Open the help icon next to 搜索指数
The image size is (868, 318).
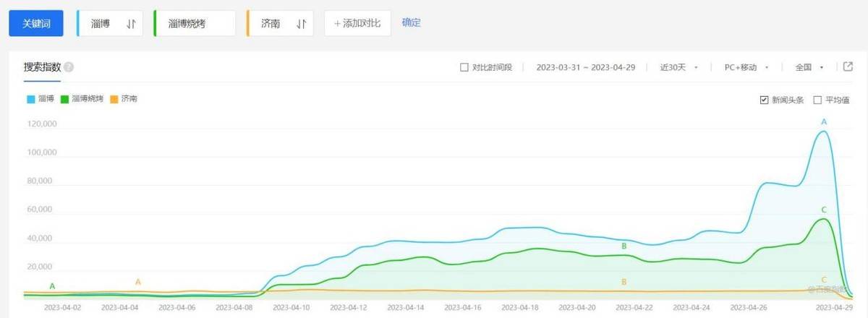pyautogui.click(x=69, y=67)
